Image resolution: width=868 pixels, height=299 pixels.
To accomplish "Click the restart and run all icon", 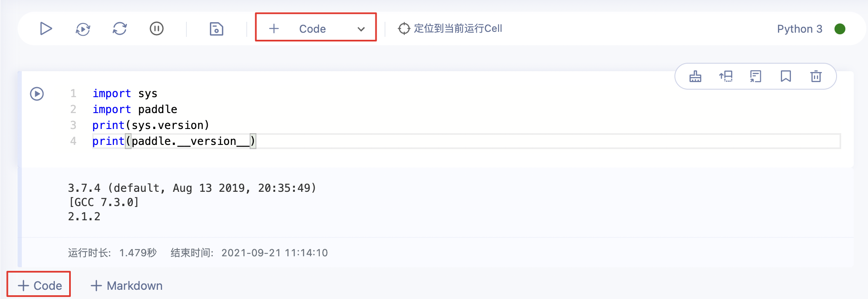I will tap(83, 28).
